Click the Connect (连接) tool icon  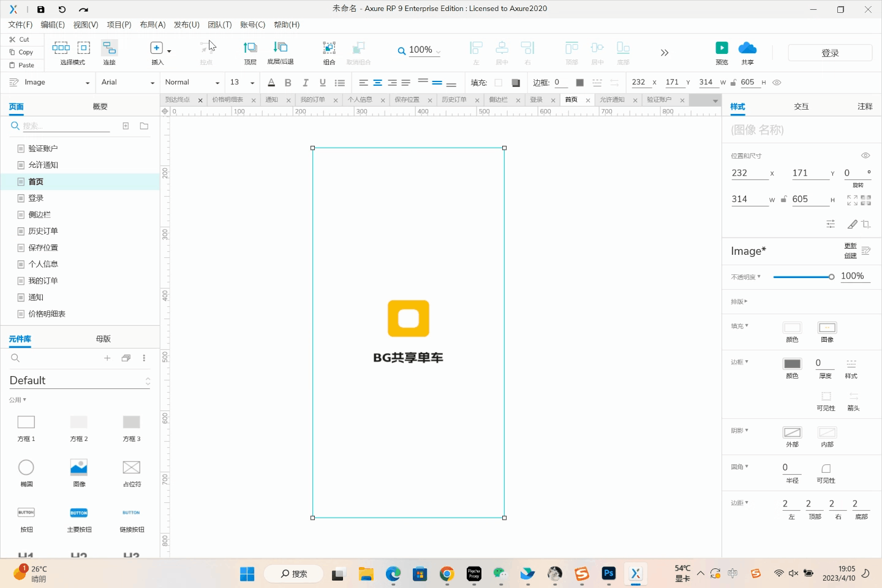tap(109, 48)
